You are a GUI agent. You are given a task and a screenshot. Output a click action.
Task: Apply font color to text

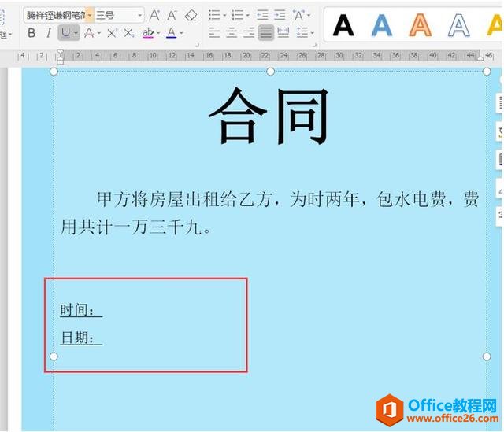click(x=172, y=33)
